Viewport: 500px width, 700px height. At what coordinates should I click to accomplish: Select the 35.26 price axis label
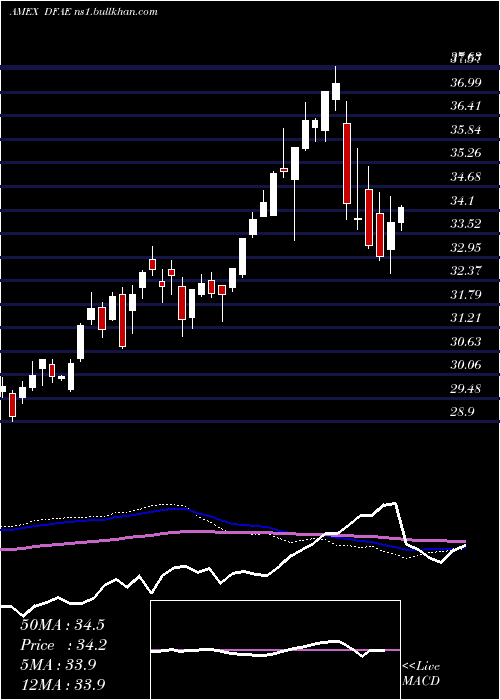pos(466,153)
